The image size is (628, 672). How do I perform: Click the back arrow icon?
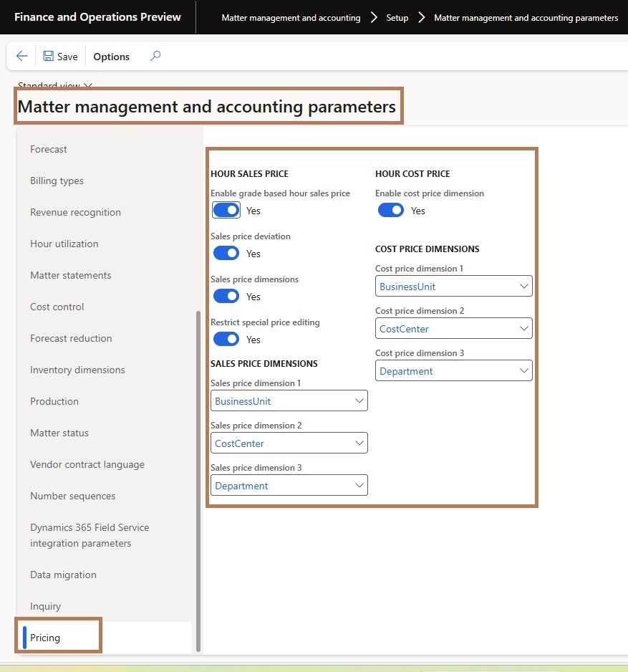click(22, 56)
